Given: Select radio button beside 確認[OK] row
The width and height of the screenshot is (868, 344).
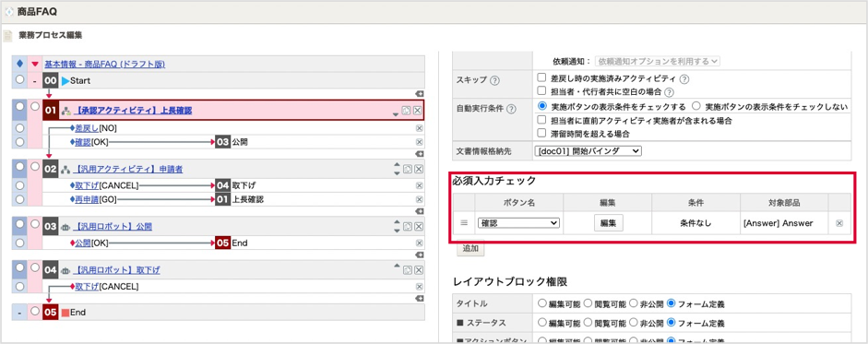Looking at the screenshot, I should (x=20, y=142).
